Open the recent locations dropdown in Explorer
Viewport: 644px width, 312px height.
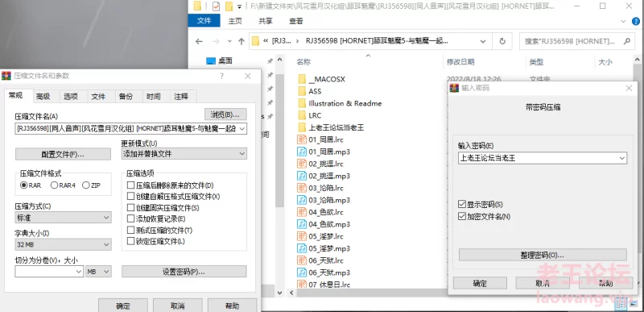pyautogui.click(x=229, y=41)
